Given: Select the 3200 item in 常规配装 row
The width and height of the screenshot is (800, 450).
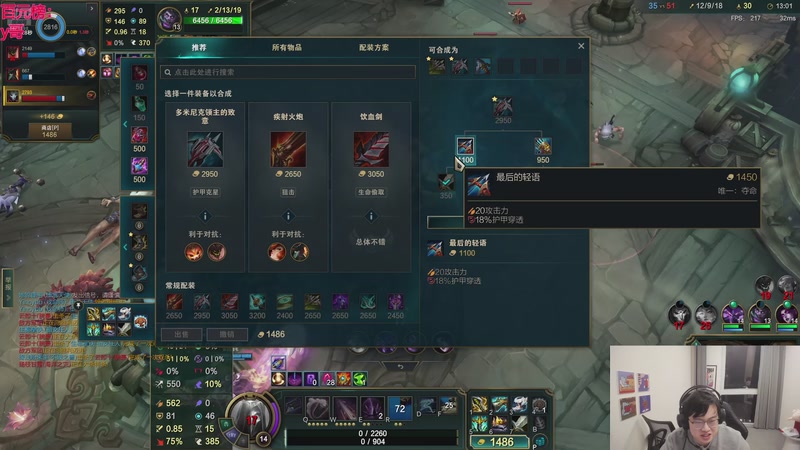Looking at the screenshot, I should click(x=257, y=302).
